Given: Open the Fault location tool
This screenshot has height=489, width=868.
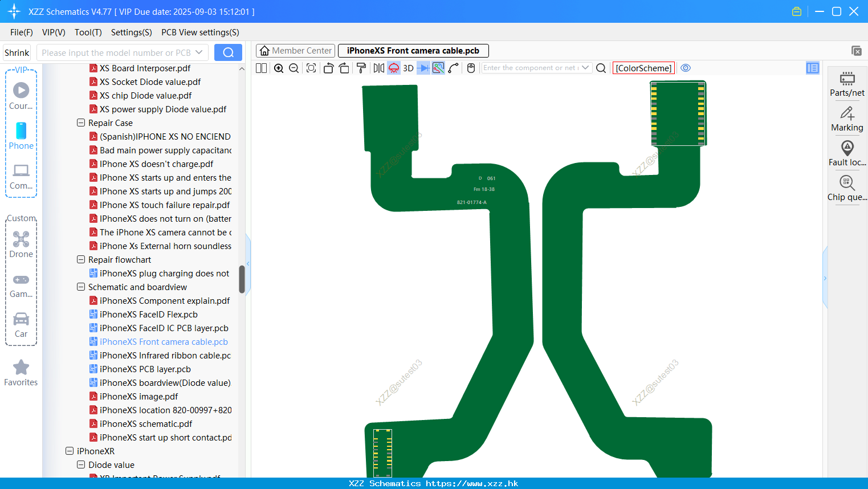Looking at the screenshot, I should pyautogui.click(x=847, y=153).
